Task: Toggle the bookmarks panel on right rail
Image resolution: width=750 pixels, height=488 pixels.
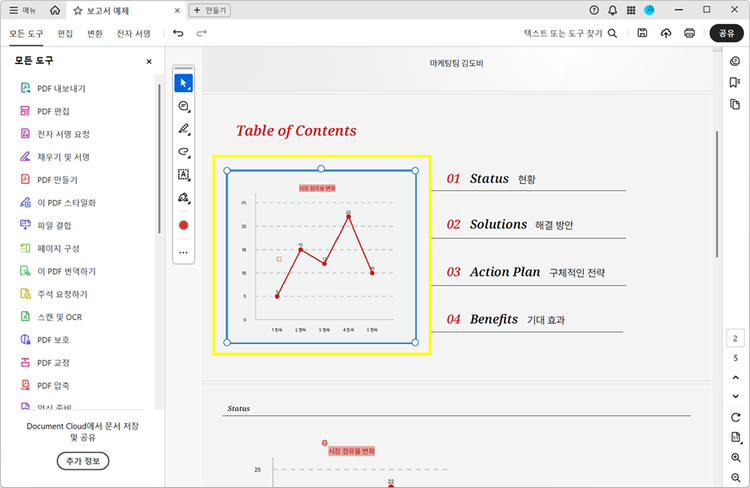Action: pyautogui.click(x=735, y=83)
